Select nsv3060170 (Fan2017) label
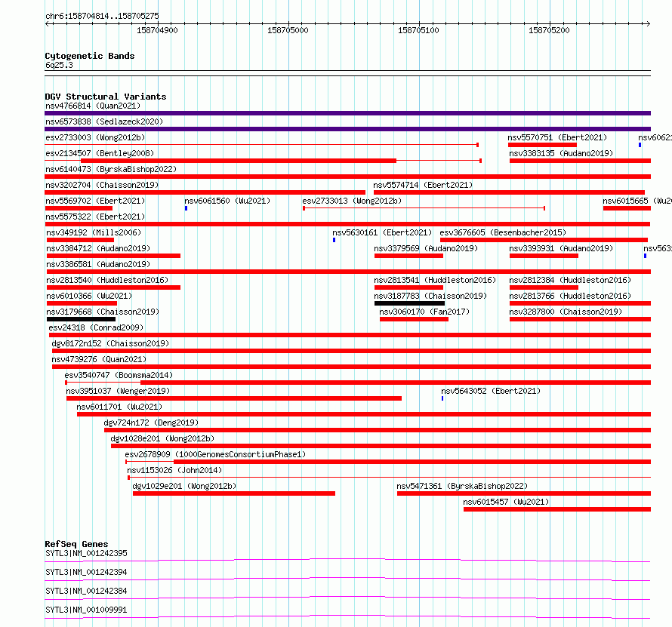Viewport: 672px width, 627px height. tap(424, 312)
